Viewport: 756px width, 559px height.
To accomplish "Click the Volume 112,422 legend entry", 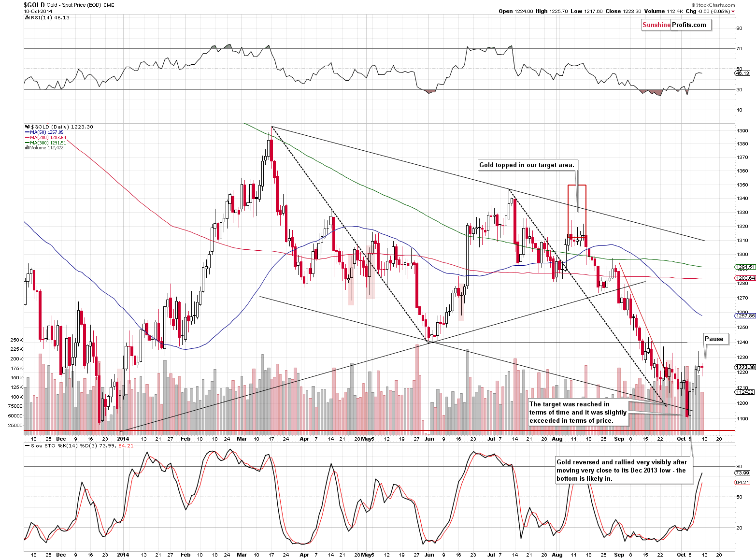I will (44, 147).
